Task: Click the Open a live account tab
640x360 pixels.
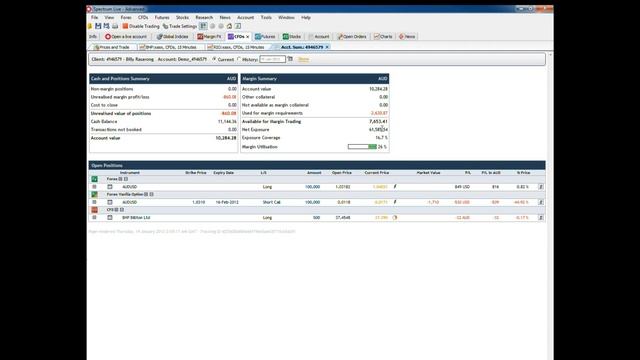Action: (x=126, y=37)
